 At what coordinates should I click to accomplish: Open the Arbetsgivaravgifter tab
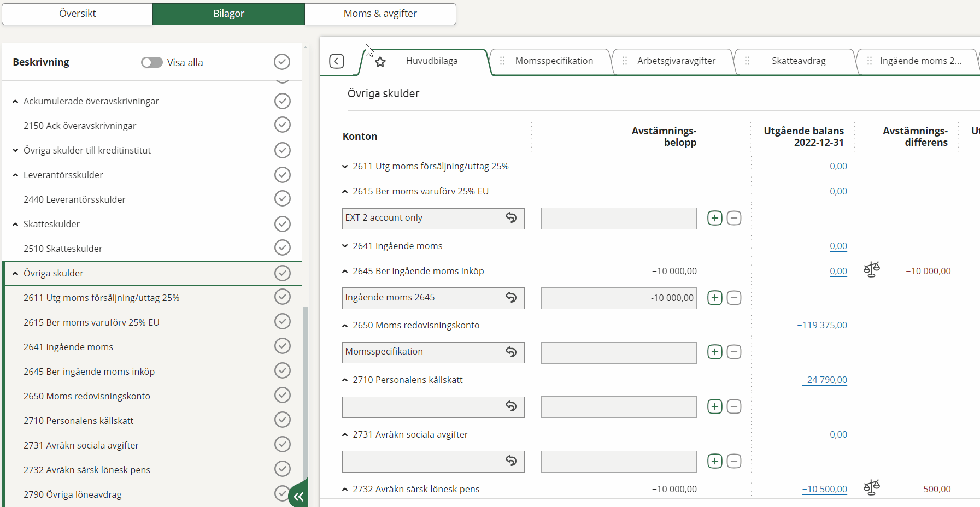tap(676, 61)
